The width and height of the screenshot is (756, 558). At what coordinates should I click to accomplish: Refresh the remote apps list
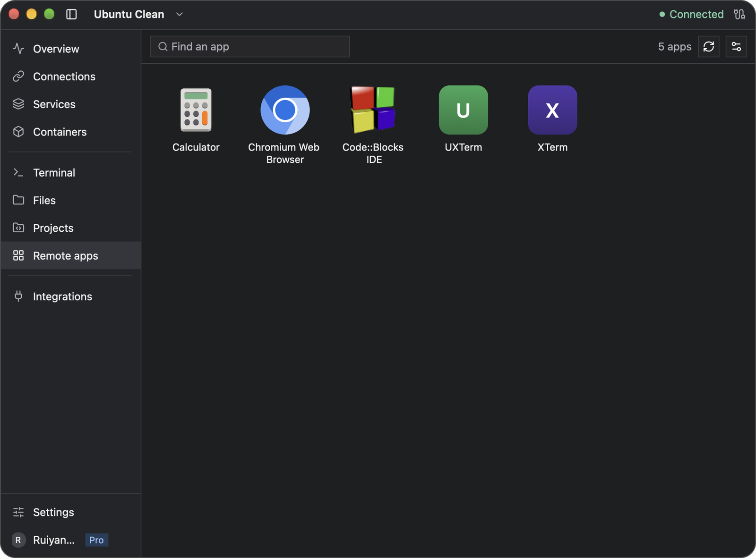click(x=708, y=47)
